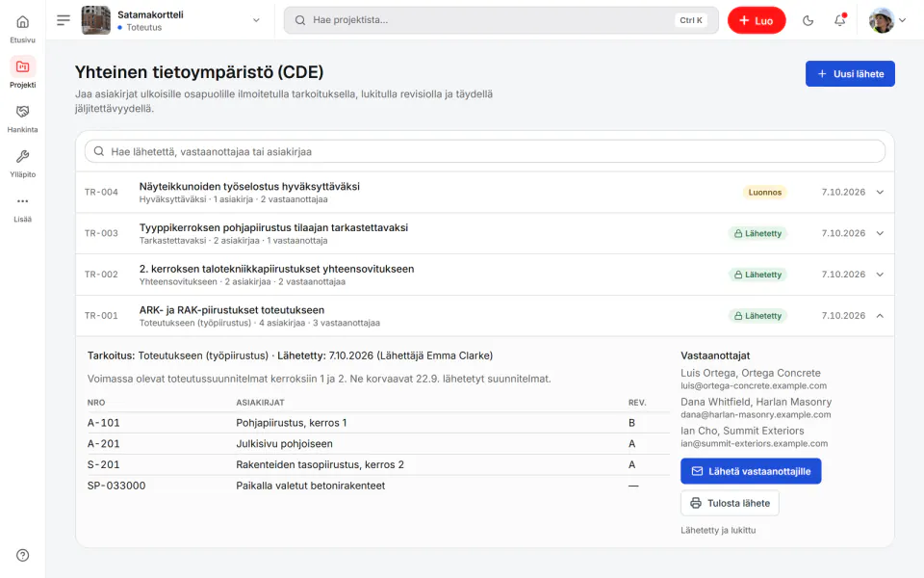This screenshot has width=924, height=578.
Task: Open the Hankinta handshake icon
Action: point(22,112)
